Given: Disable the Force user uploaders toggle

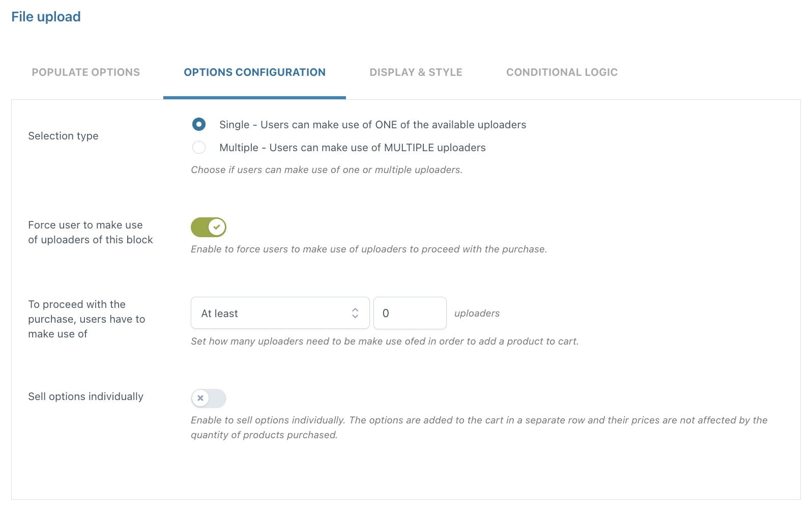Looking at the screenshot, I should (x=209, y=227).
